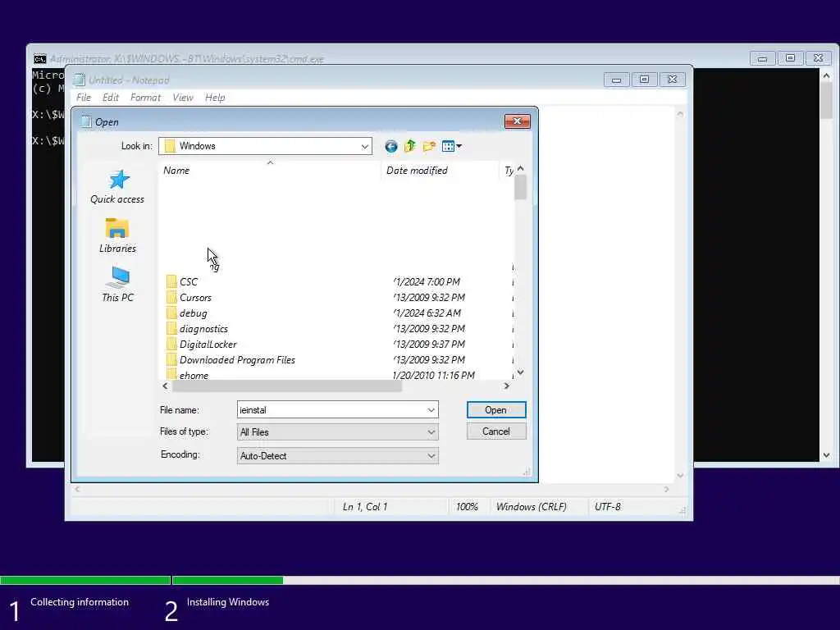Click Notepad text area scroll up arrow
Image resolution: width=840 pixels, height=630 pixels.
pos(680,113)
